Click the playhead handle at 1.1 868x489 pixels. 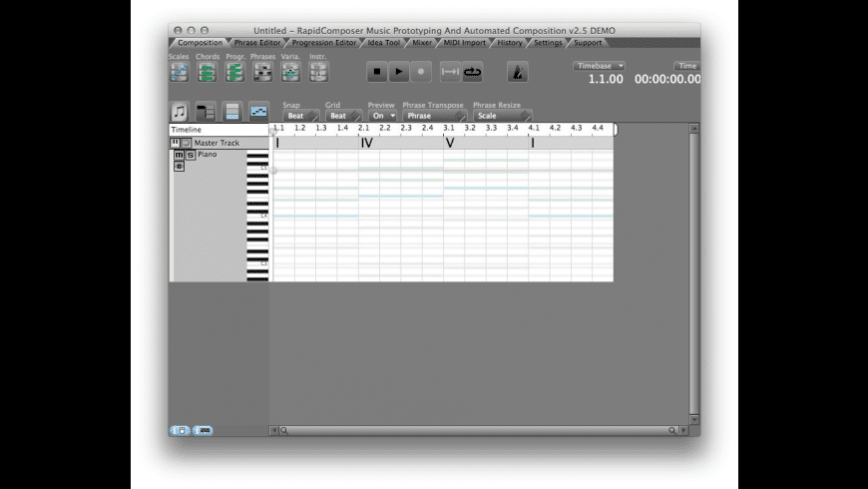coord(273,132)
